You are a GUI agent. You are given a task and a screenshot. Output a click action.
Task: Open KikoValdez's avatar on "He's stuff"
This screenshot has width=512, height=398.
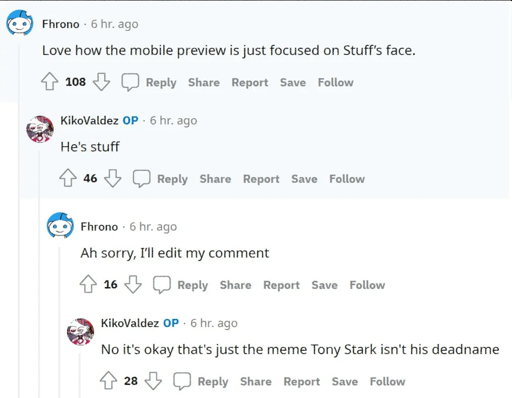[40, 129]
